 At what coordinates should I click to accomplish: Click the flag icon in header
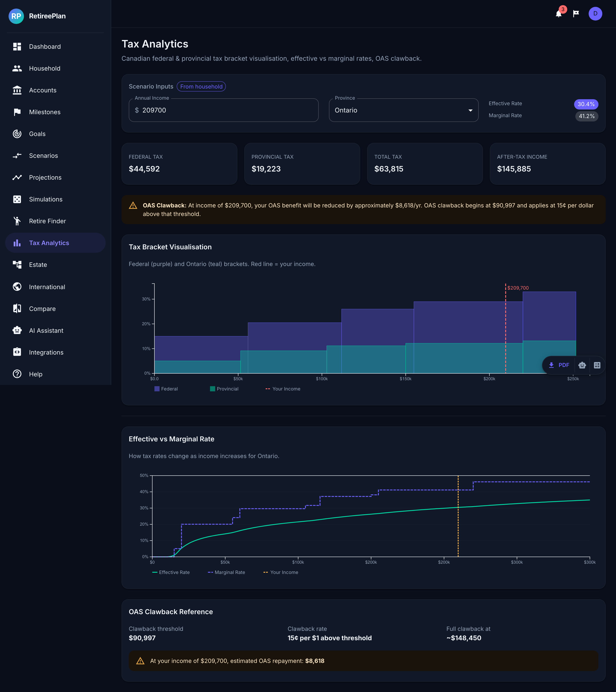[576, 13]
